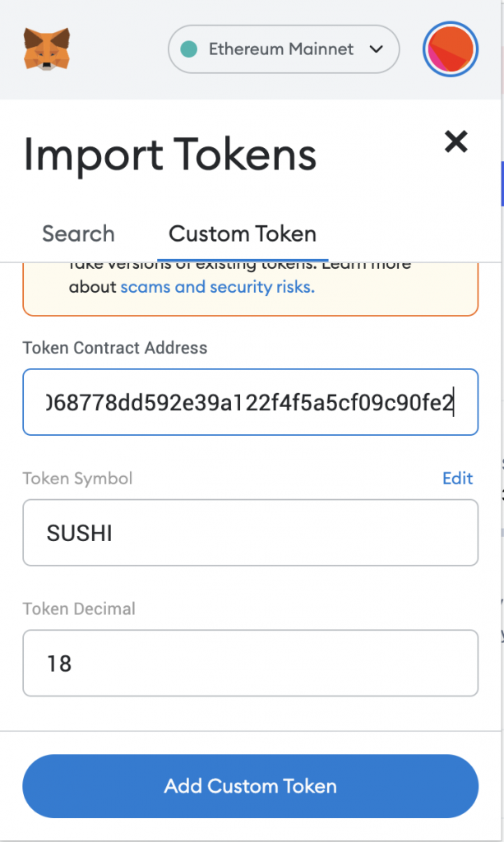504x842 pixels.
Task: Expand the network list via its chevron
Action: (x=377, y=49)
